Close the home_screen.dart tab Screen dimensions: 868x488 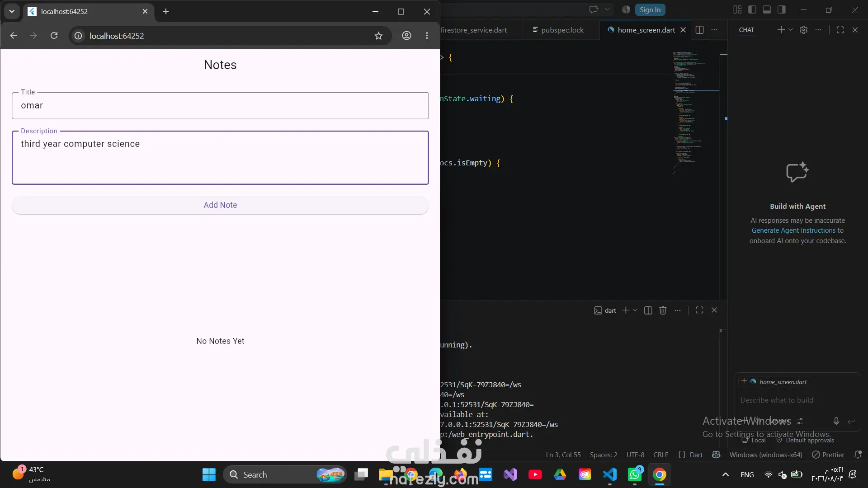[x=683, y=30]
